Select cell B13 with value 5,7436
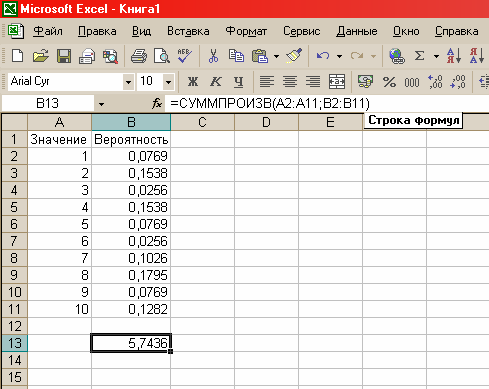This screenshot has height=389, width=489. tap(131, 343)
